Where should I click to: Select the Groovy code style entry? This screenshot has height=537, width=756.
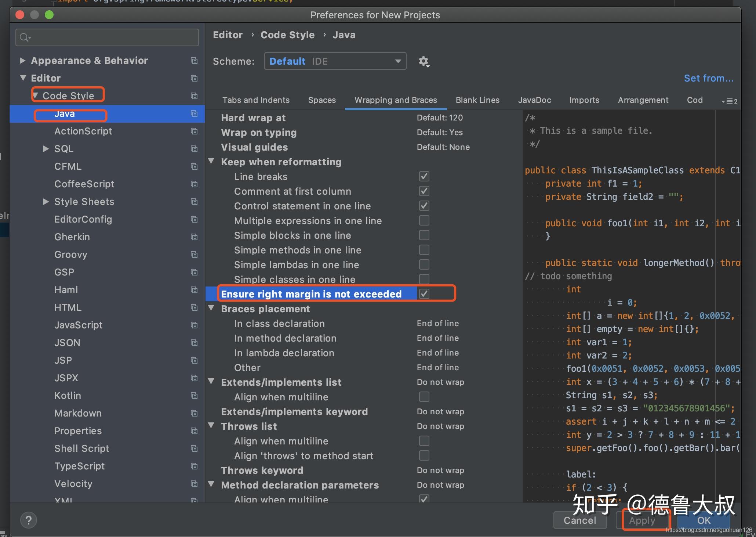(71, 255)
